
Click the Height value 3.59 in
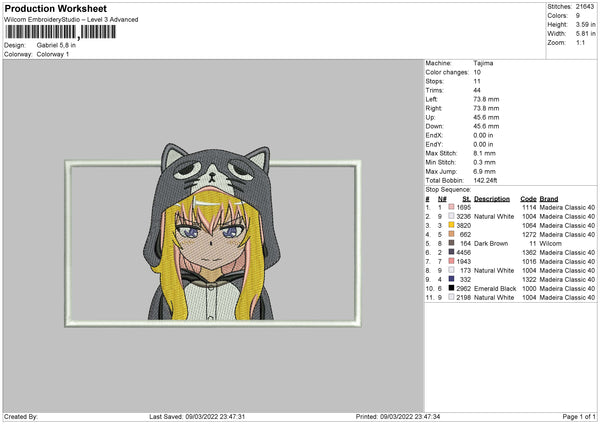click(585, 24)
